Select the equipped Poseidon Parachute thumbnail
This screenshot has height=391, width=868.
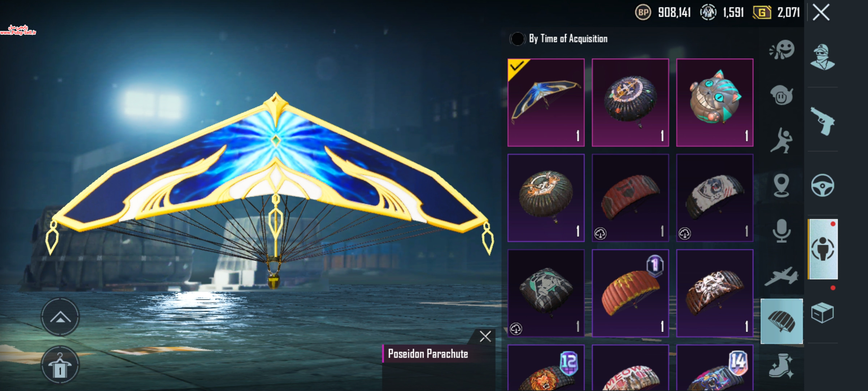click(546, 102)
